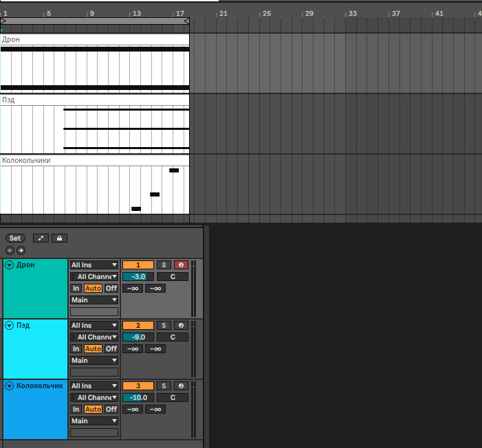
Task: Open the Main output dropdown on Колокольчики track
Action: (94, 421)
